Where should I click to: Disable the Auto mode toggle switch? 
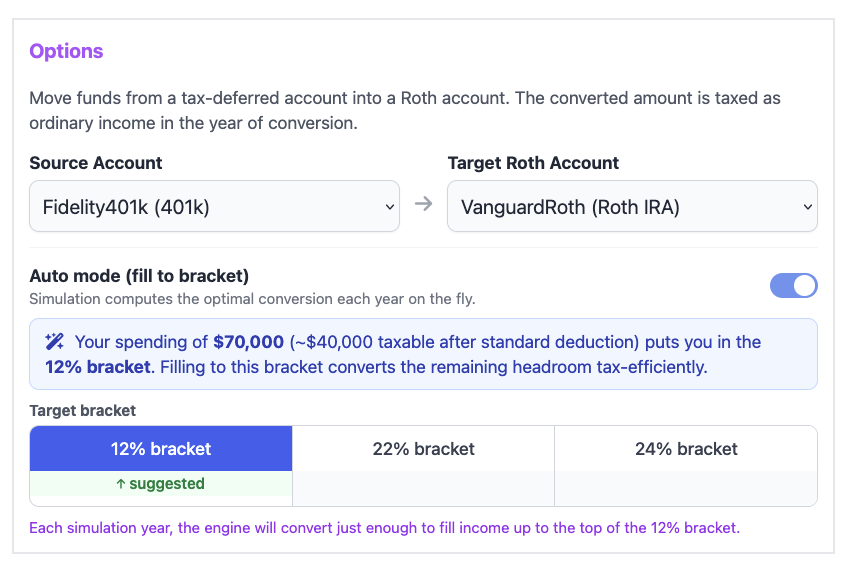coord(793,286)
